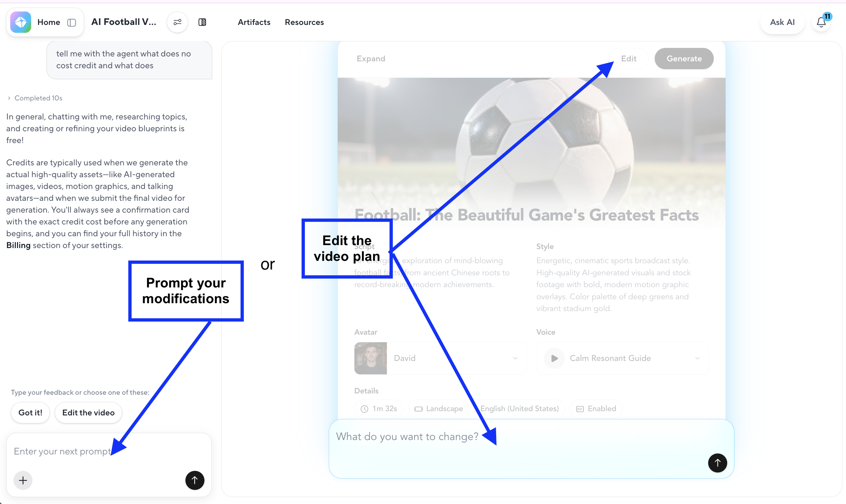846x504 pixels.
Task: Choose the Edit the video suggestion
Action: pyautogui.click(x=88, y=413)
